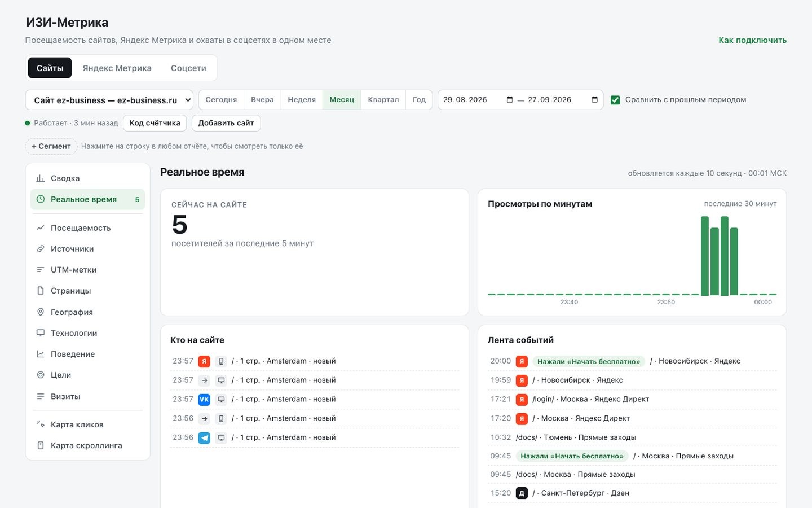Click the Код счётчика button
The height and width of the screenshot is (508, 812).
tap(155, 123)
